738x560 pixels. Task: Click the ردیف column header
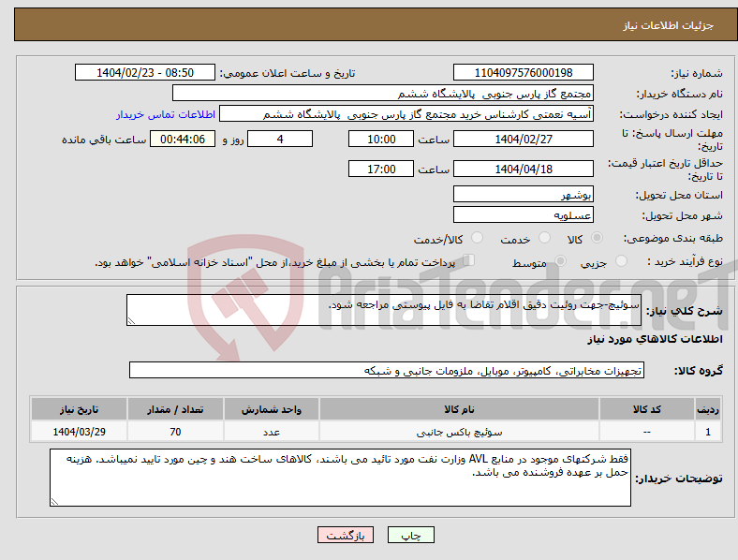(708, 409)
